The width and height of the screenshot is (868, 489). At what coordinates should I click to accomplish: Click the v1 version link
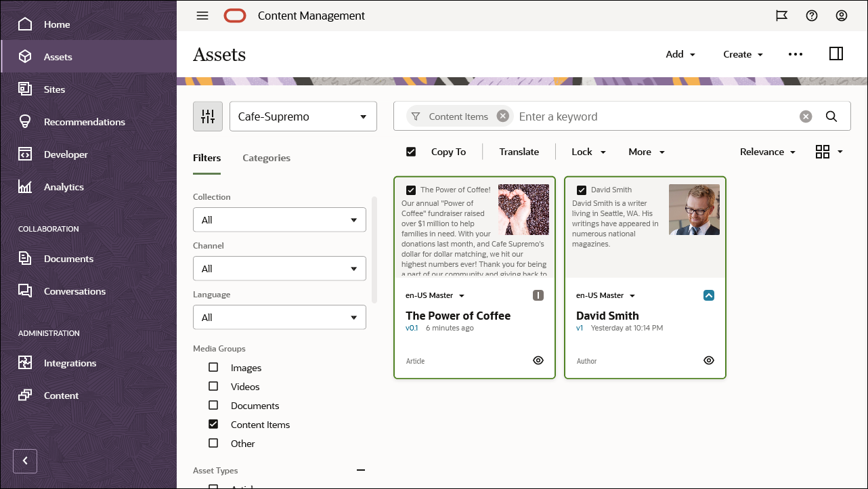[580, 328]
